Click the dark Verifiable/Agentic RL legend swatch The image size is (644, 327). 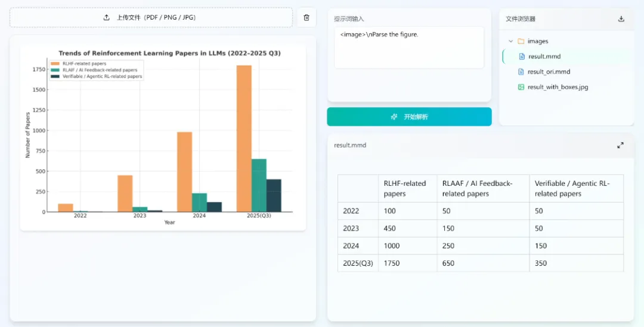55,76
